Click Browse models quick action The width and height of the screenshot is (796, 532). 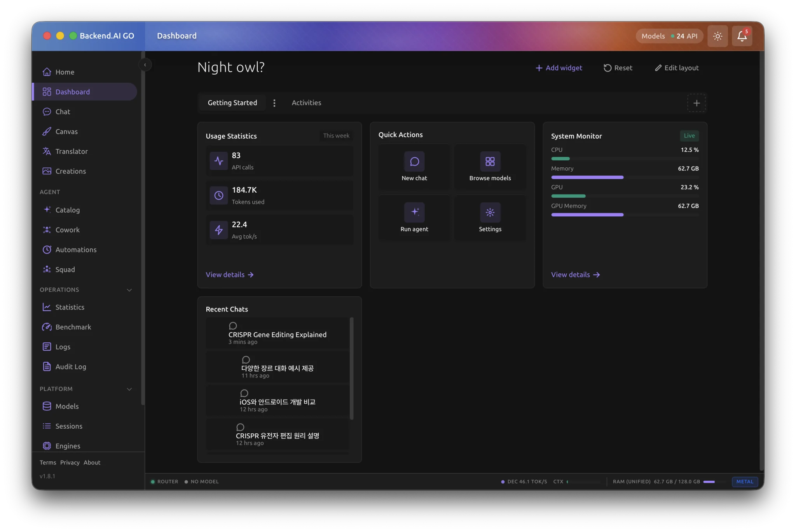(490, 167)
